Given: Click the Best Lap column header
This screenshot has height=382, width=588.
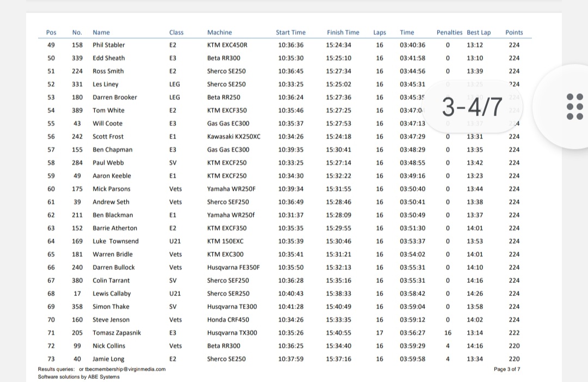Looking at the screenshot, I should click(479, 32).
